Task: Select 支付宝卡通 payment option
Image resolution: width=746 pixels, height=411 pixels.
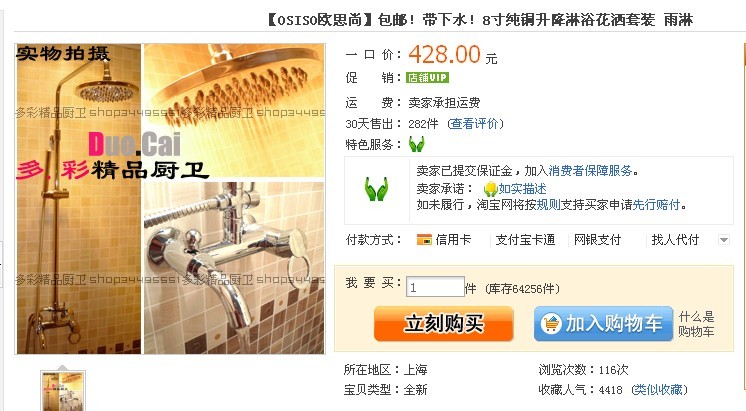Action: pos(525,240)
